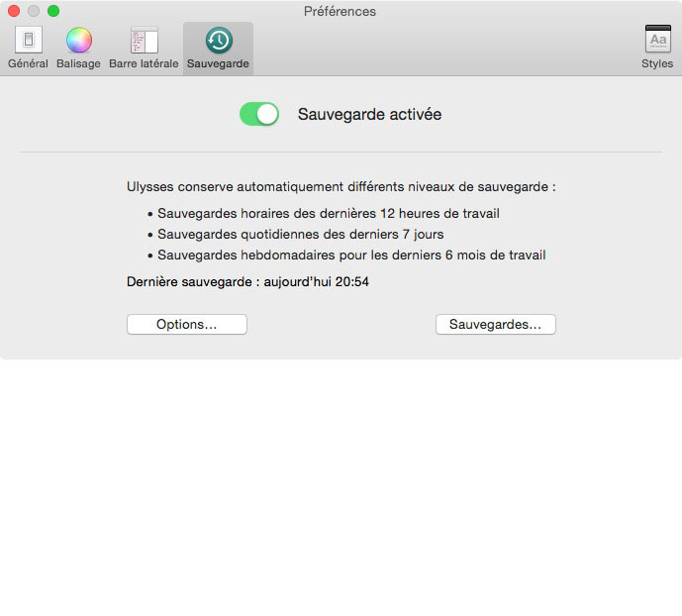Click the 'Ulysses conserve automatiquement' sentence
The image size is (682, 616).
341,187
